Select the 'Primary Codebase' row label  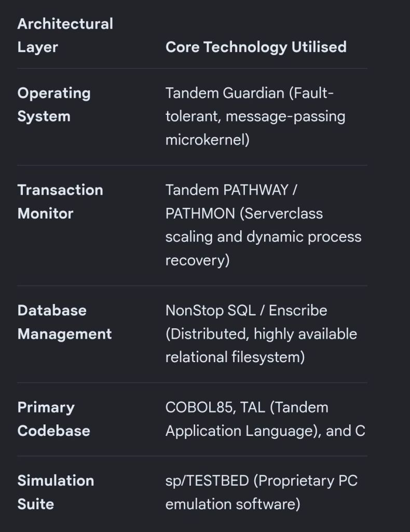pyautogui.click(x=53, y=419)
